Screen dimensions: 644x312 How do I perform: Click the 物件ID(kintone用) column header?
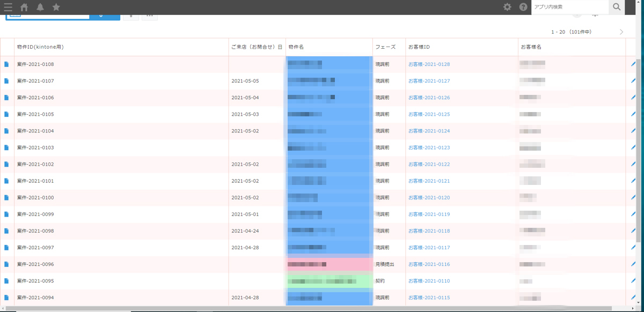(40, 47)
